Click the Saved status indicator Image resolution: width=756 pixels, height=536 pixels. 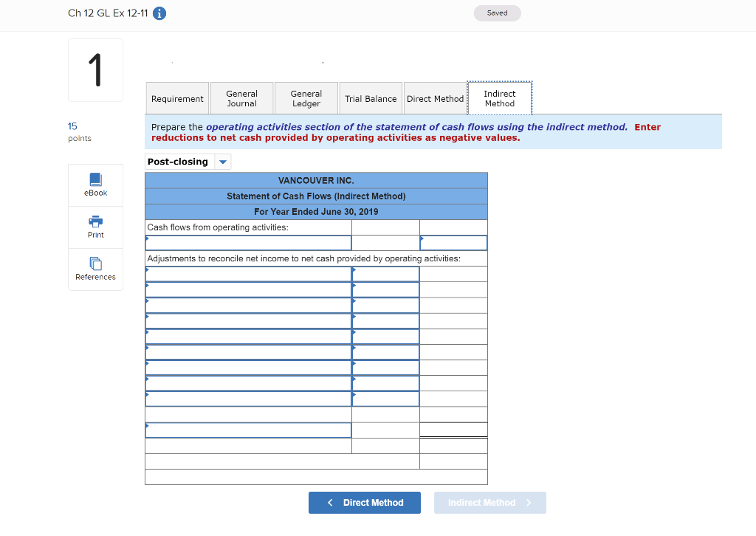[497, 13]
